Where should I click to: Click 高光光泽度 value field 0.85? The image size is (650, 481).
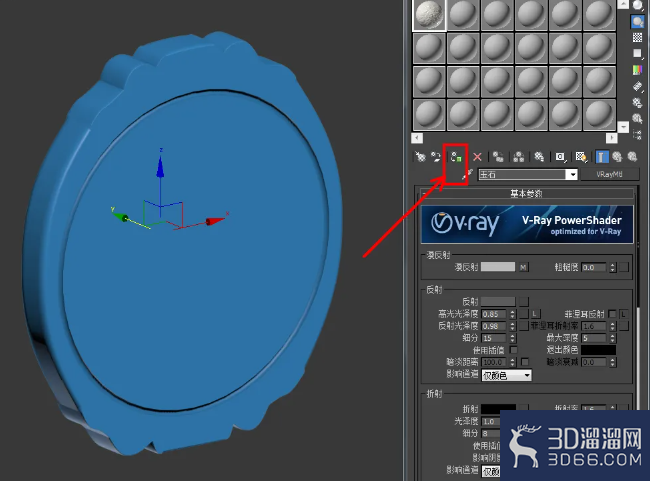[x=494, y=314]
